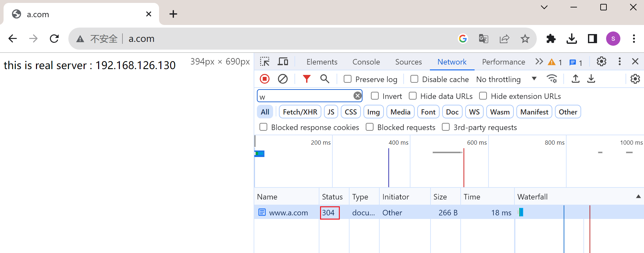Select the www.a.com request row
The height and width of the screenshot is (253, 644).
288,213
